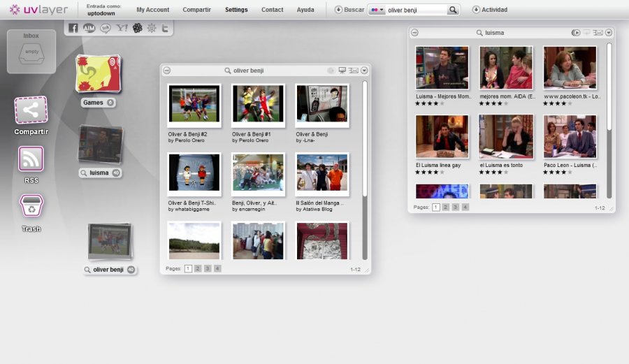
Task: Click the Trash icon
Action: pyautogui.click(x=31, y=207)
